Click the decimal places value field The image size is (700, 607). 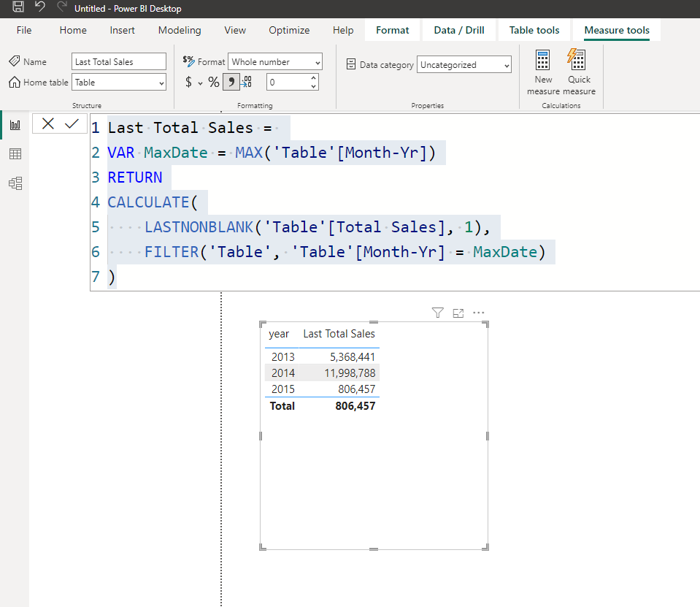288,83
